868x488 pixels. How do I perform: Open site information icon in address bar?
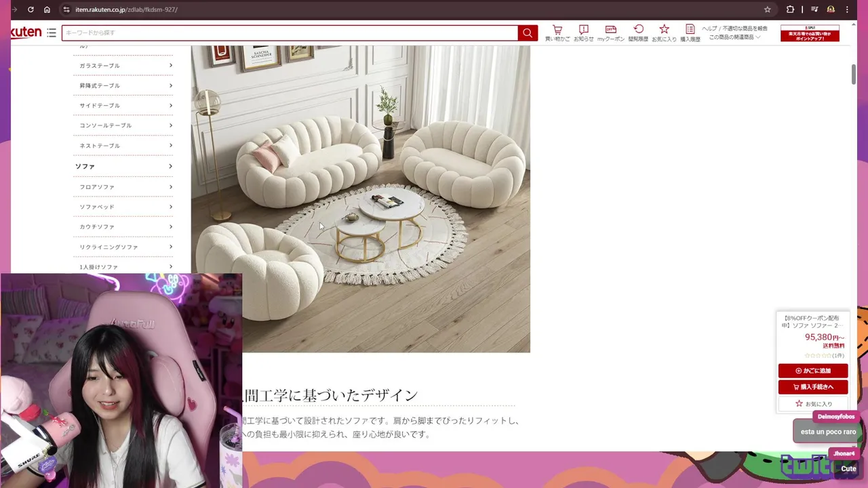(66, 9)
